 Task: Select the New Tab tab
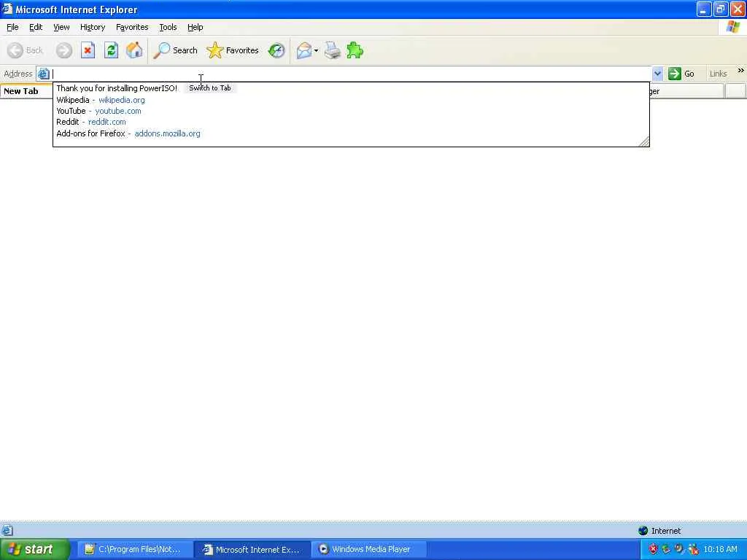[x=26, y=91]
